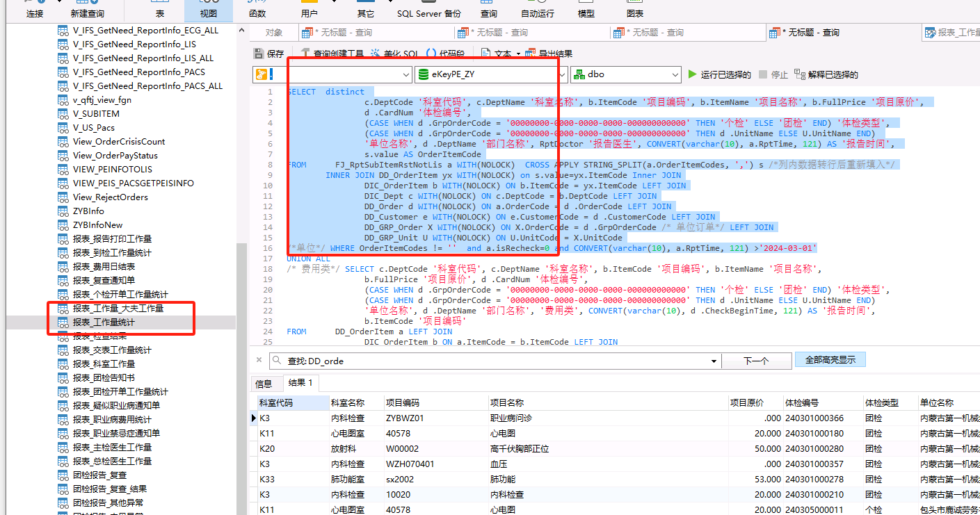Open the connection selector combo box

(332, 74)
